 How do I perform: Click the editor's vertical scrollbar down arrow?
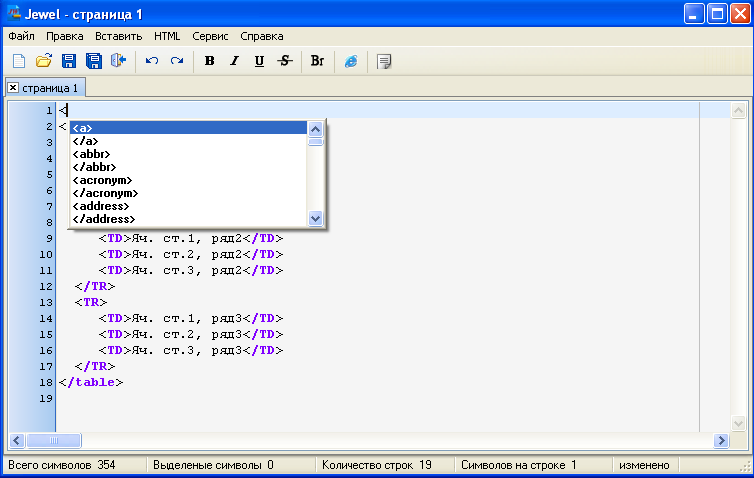click(x=740, y=424)
